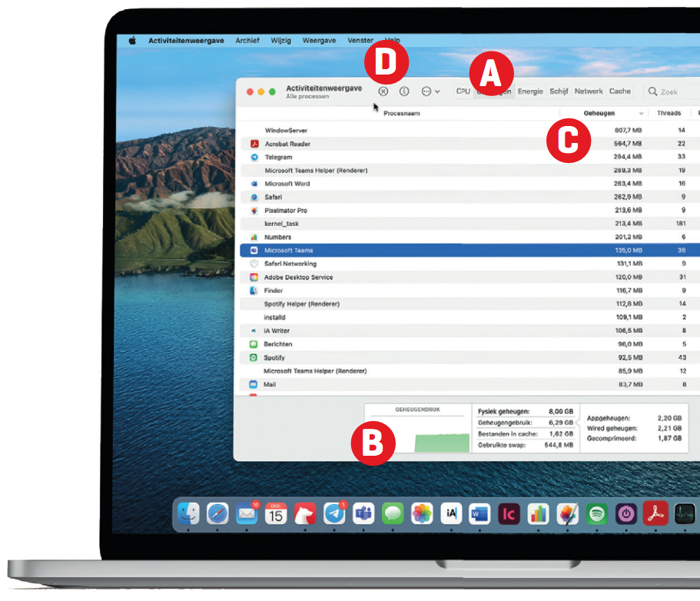Select the Spotify Helper (Renderer) process

coord(469,304)
